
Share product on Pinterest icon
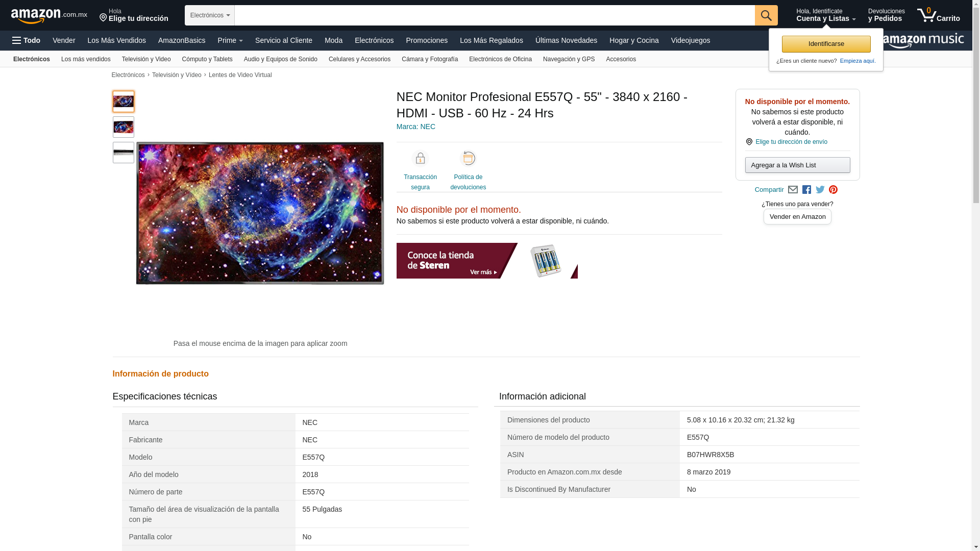(833, 190)
